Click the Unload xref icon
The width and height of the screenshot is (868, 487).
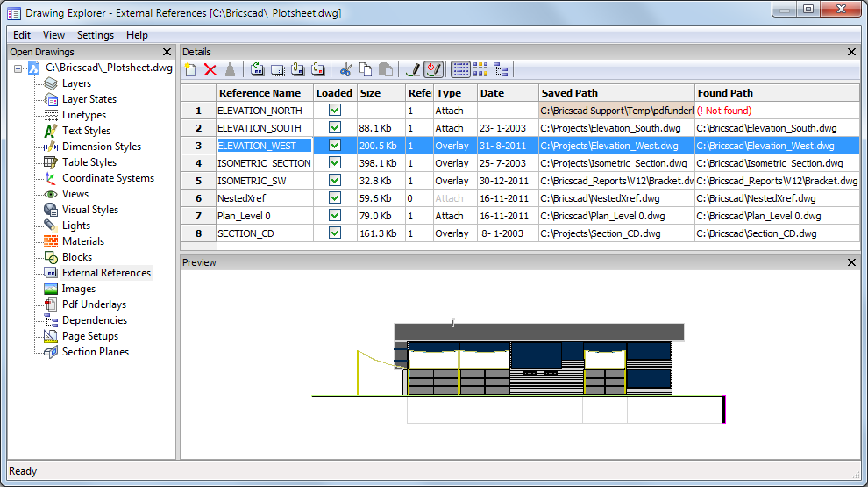tap(277, 70)
